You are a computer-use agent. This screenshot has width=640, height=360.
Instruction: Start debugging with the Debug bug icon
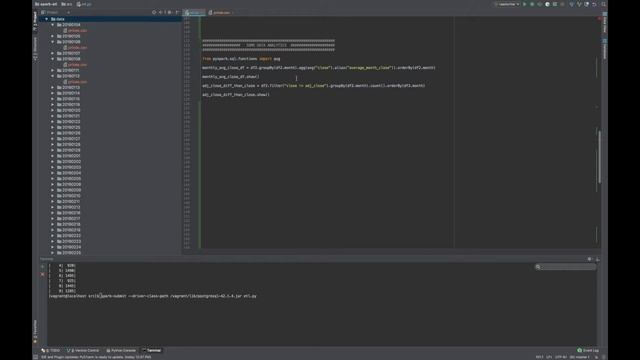pos(532,4)
